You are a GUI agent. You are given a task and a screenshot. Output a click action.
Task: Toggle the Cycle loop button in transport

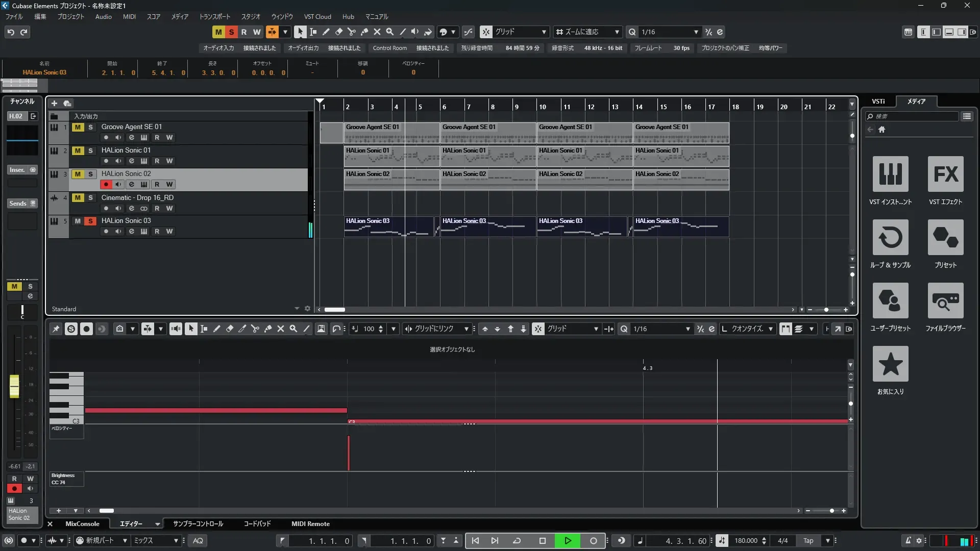517,540
